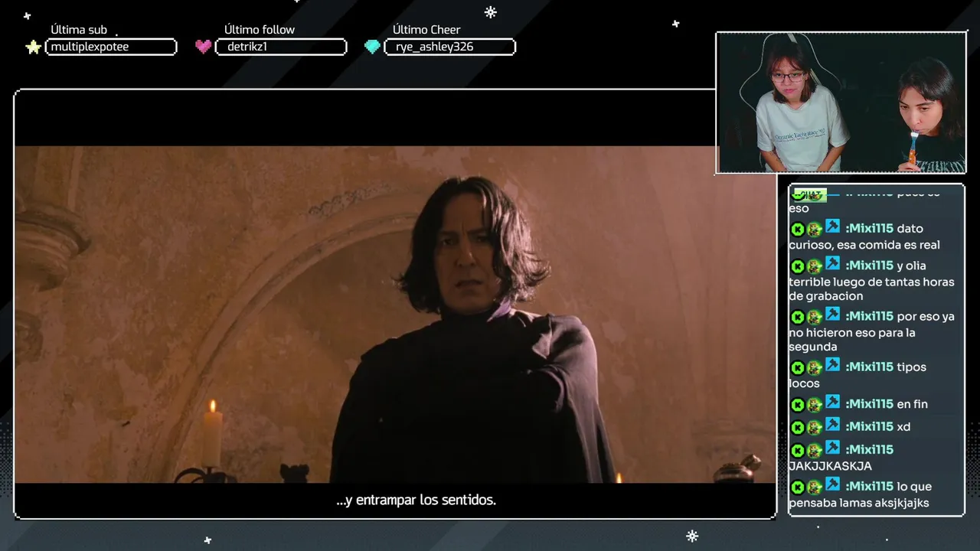Image resolution: width=980 pixels, height=551 pixels.
Task: Click the 'Último follow' label
Action: coord(260,30)
